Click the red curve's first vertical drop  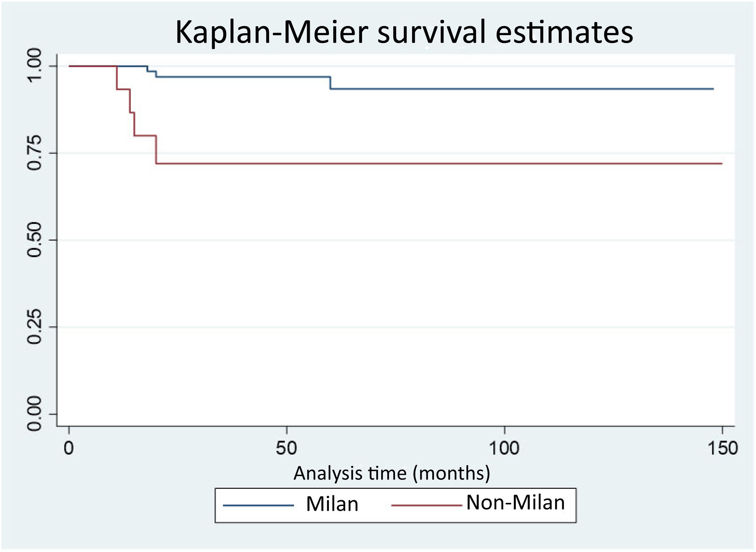point(117,78)
